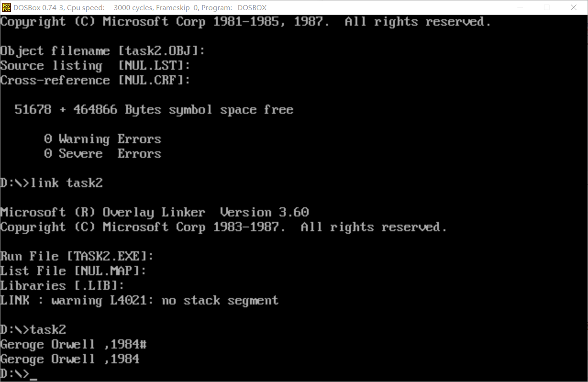The image size is (588, 382).
Task: Click '0 Warning Errors' text
Action: point(103,139)
